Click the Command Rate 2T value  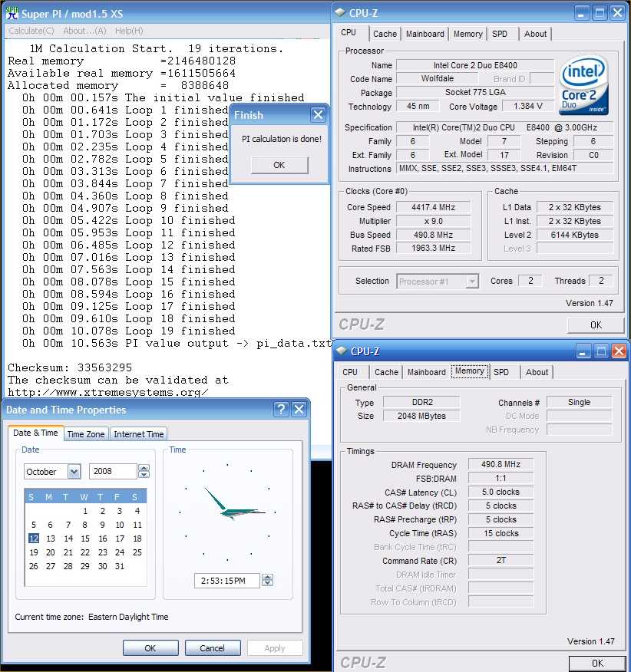501,560
